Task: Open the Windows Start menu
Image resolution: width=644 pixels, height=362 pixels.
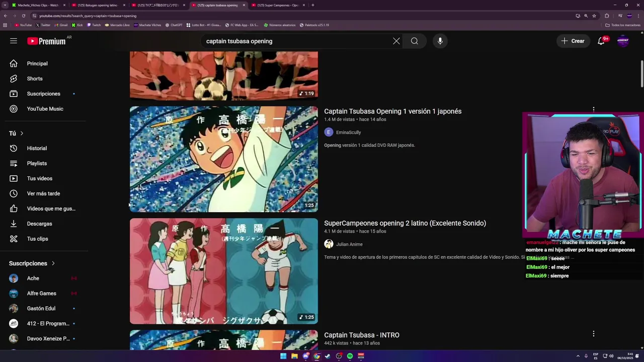Action: 283,356
